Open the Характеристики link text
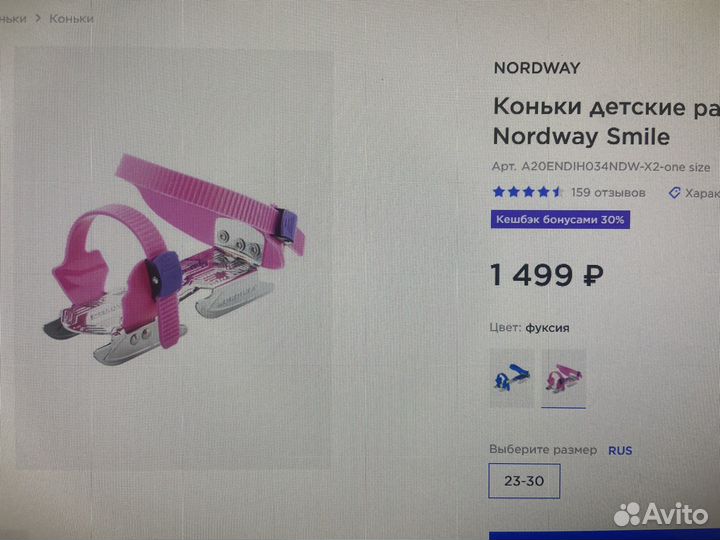Viewport: 720px width, 540px height. coord(702,193)
